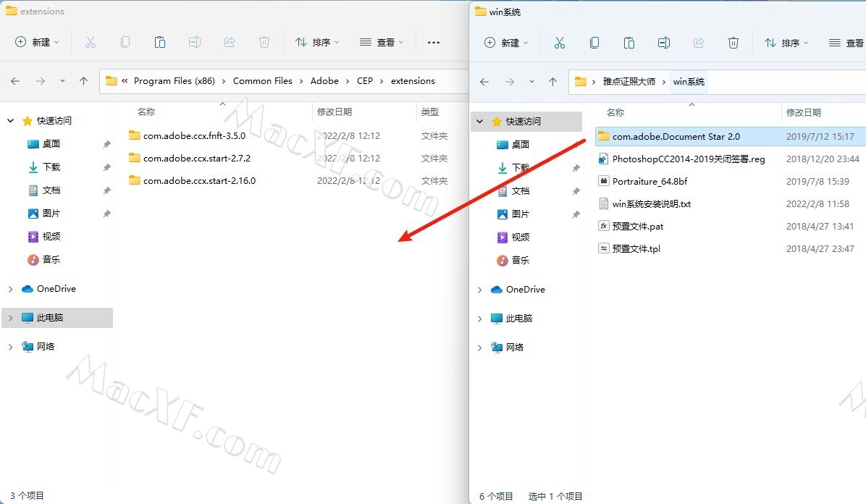Viewport: 866px width, 504px height.
Task: Click the Delete trash icon in extensions window
Action: tap(264, 42)
